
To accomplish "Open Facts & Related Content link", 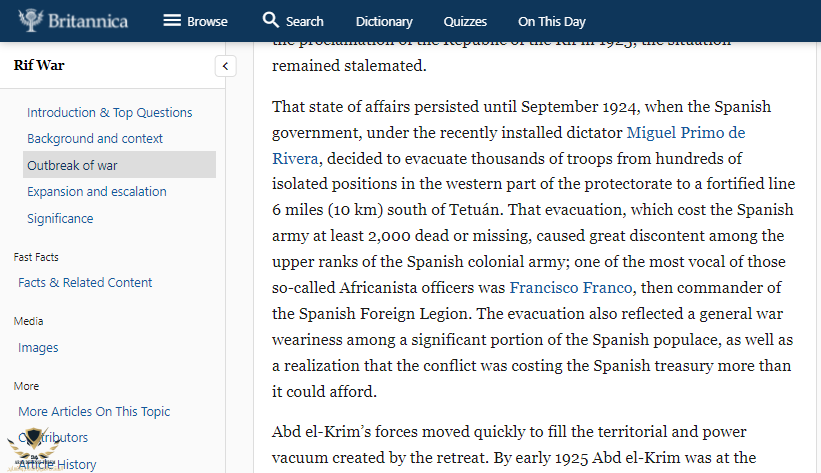I will (x=85, y=283).
